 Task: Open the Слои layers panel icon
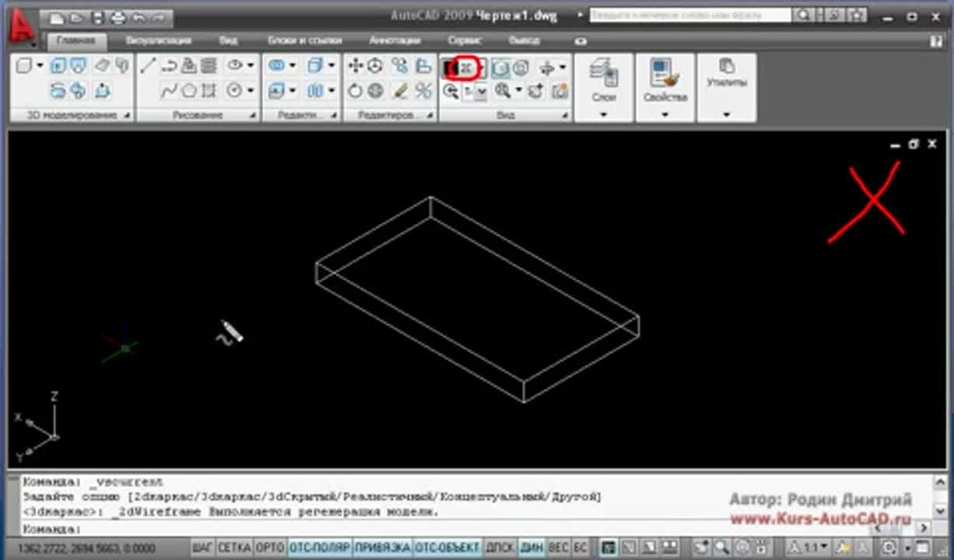(603, 72)
